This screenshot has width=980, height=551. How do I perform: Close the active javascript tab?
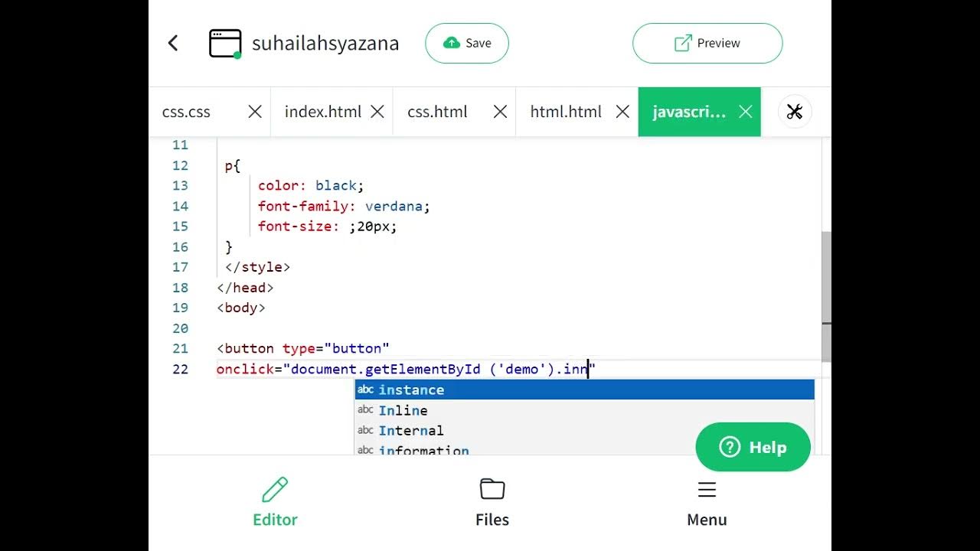click(x=745, y=112)
